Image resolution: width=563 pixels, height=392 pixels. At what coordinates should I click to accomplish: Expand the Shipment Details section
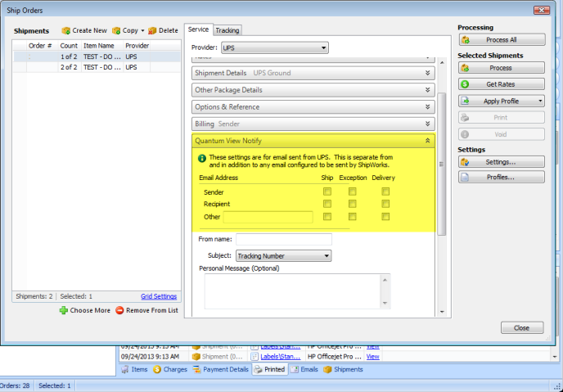[428, 73]
